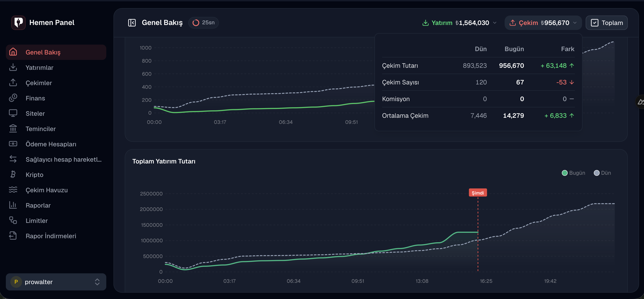This screenshot has width=644, height=299.
Task: Open Teminciler menu item
Action: [x=56, y=129]
